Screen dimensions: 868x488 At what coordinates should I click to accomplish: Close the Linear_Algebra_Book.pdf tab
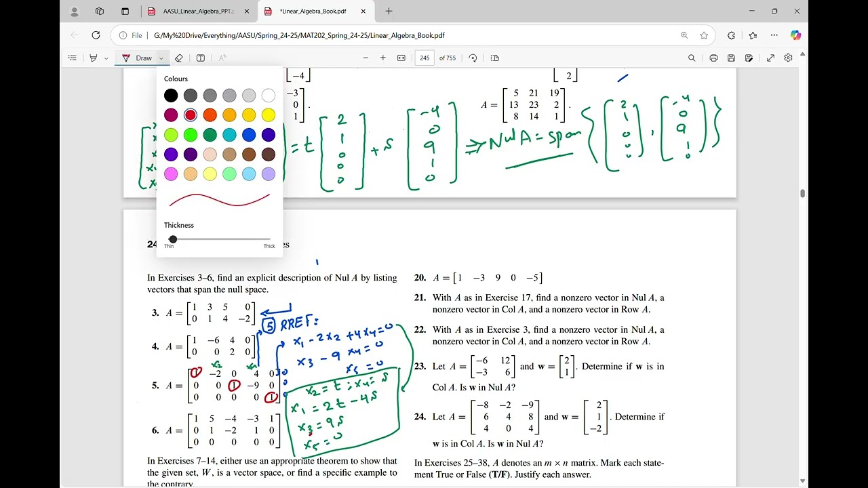(363, 12)
